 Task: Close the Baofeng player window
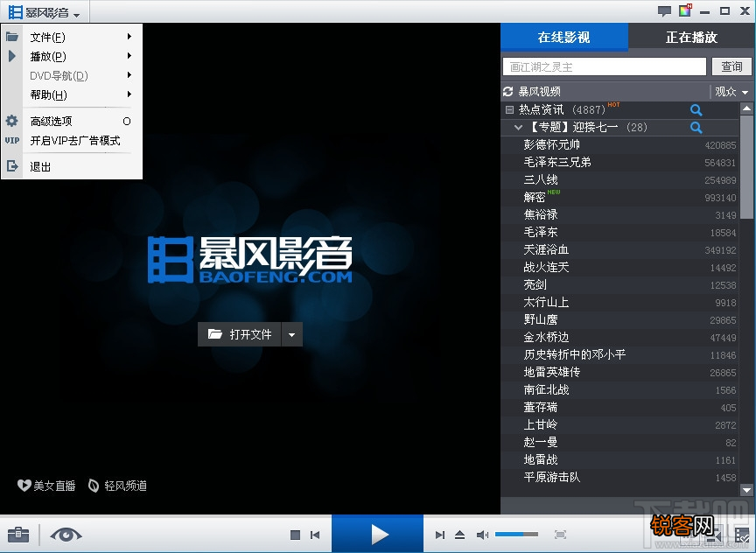tap(745, 10)
